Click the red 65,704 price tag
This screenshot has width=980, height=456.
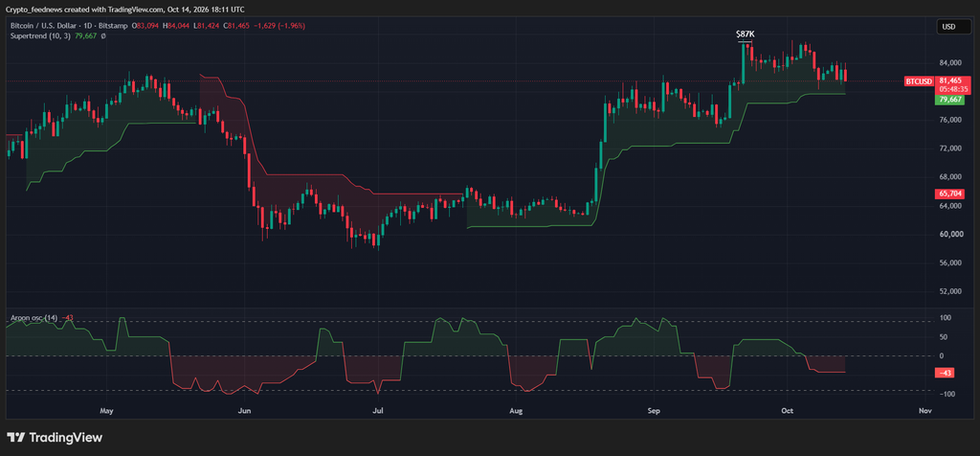(x=949, y=194)
